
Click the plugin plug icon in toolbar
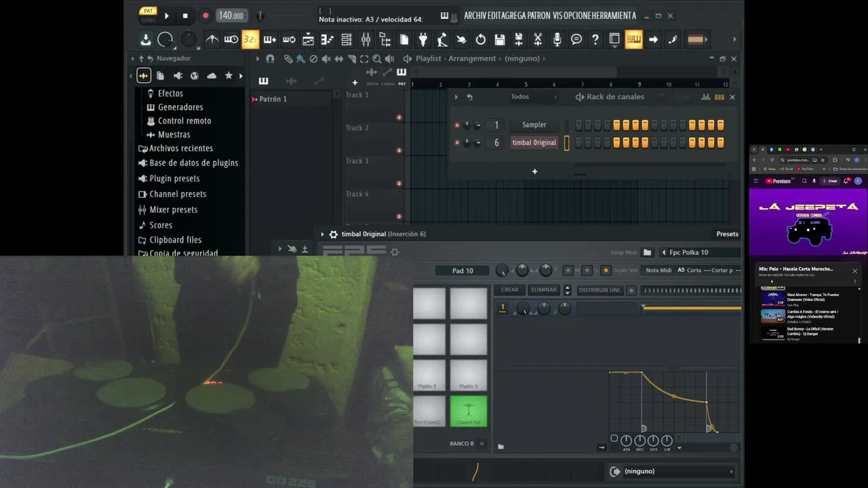[422, 39]
